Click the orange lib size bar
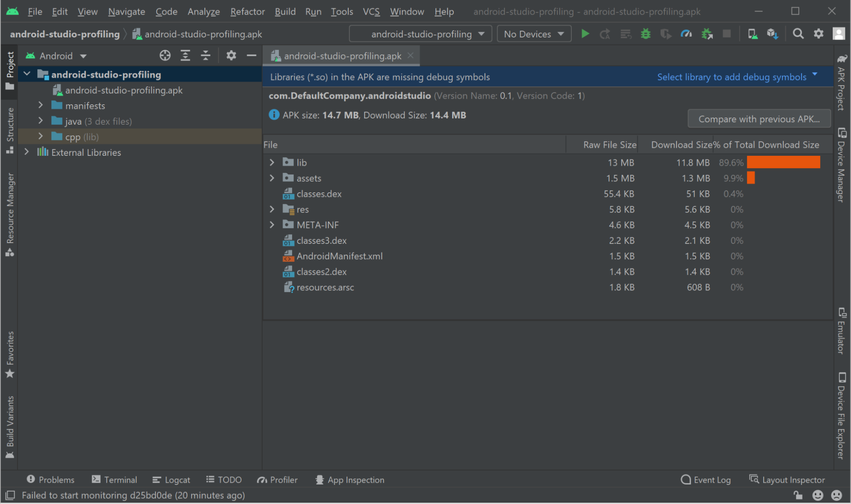 coord(783,162)
